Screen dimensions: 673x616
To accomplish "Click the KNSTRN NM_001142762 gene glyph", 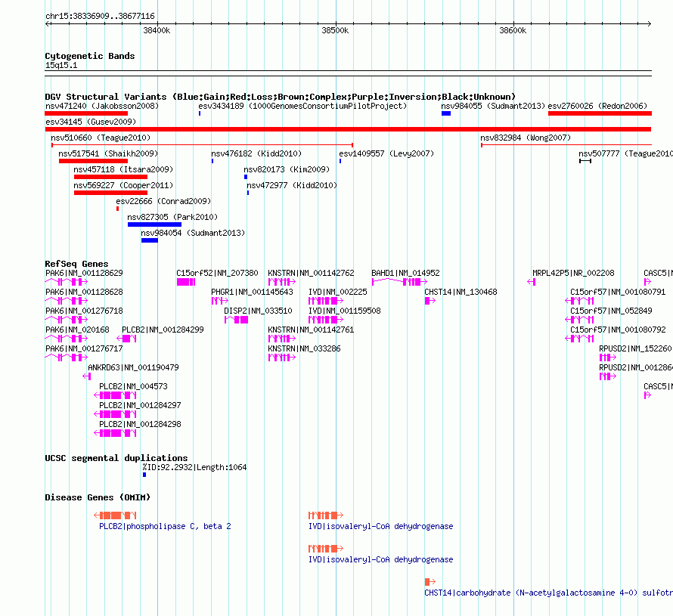I will 282,282.
